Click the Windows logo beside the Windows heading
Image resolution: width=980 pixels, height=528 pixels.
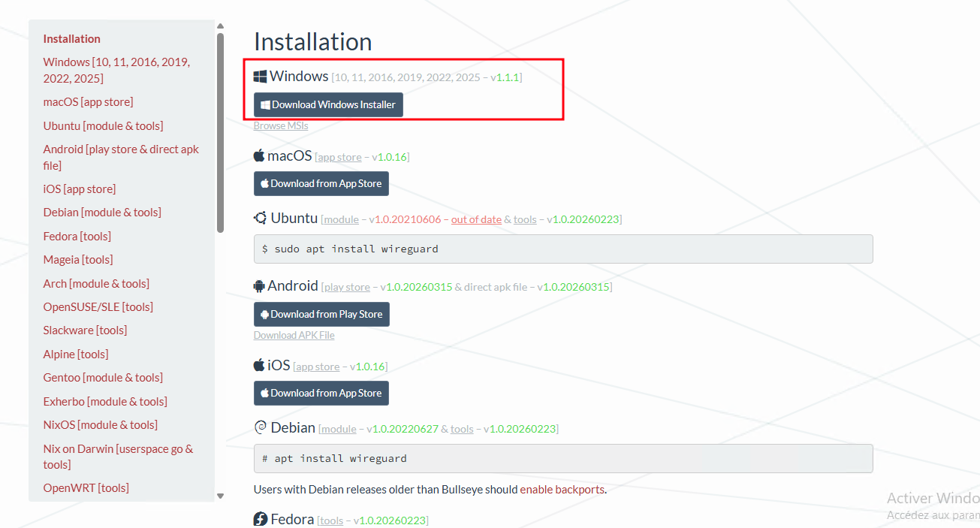261,77
